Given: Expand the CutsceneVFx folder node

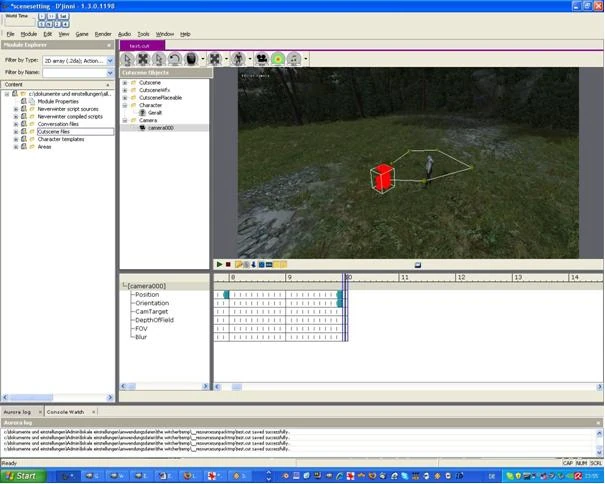Looking at the screenshot, I should (x=125, y=90).
